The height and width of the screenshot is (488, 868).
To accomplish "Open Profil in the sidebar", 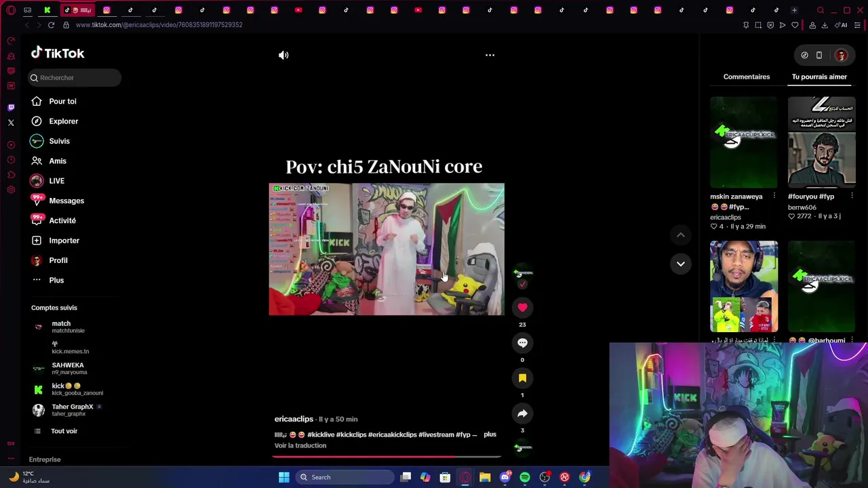I will click(x=49, y=260).
